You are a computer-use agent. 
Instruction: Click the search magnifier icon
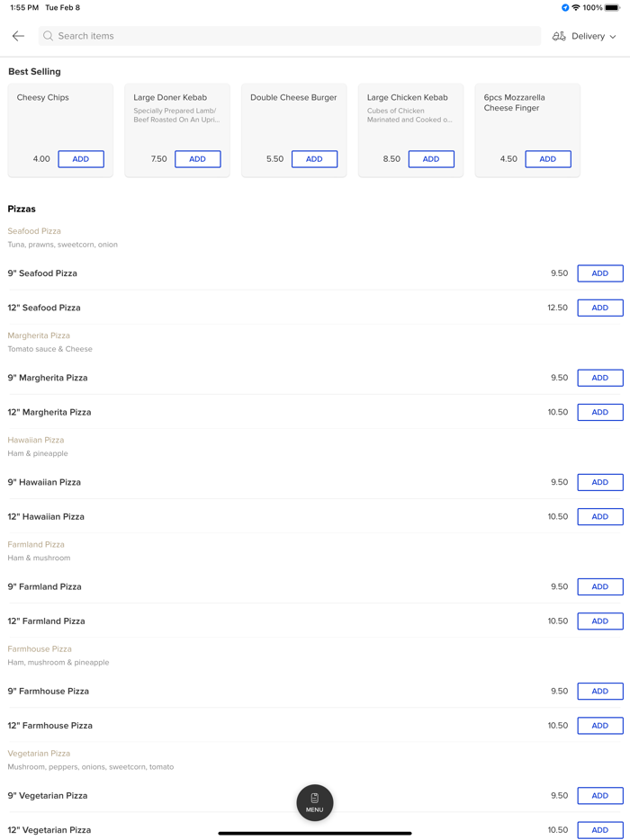pyautogui.click(x=49, y=36)
